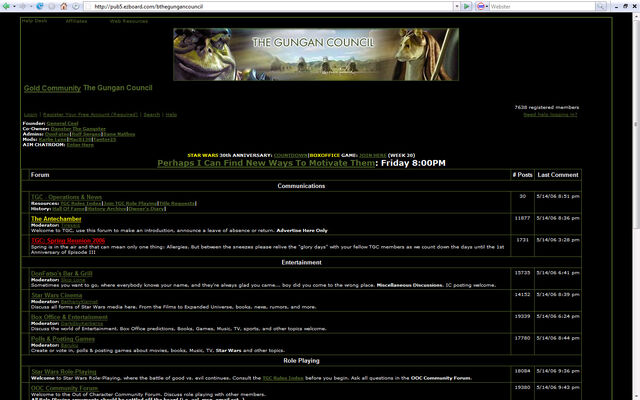Click The Antechamber post count 11877
Viewport: 640px width, 400px height.
pos(522,218)
